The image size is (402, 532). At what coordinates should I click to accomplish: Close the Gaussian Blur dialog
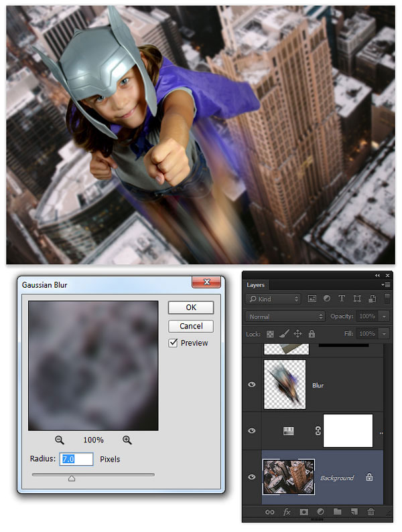tap(206, 282)
